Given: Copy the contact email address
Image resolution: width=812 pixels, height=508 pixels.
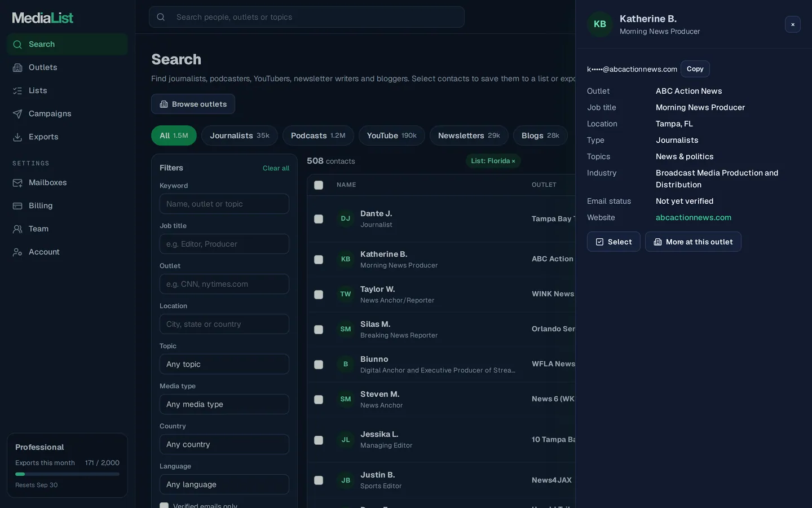Looking at the screenshot, I should pyautogui.click(x=695, y=69).
